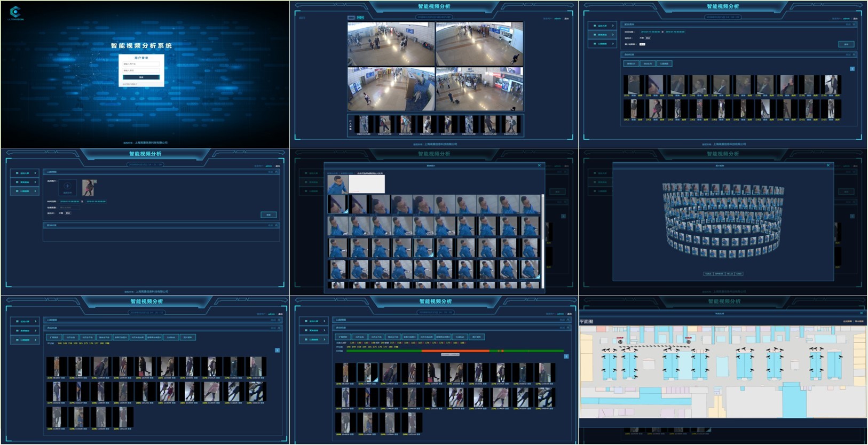Open the white minimum-size dropdown in query form
The width and height of the screenshot is (868, 445).
click(642, 44)
